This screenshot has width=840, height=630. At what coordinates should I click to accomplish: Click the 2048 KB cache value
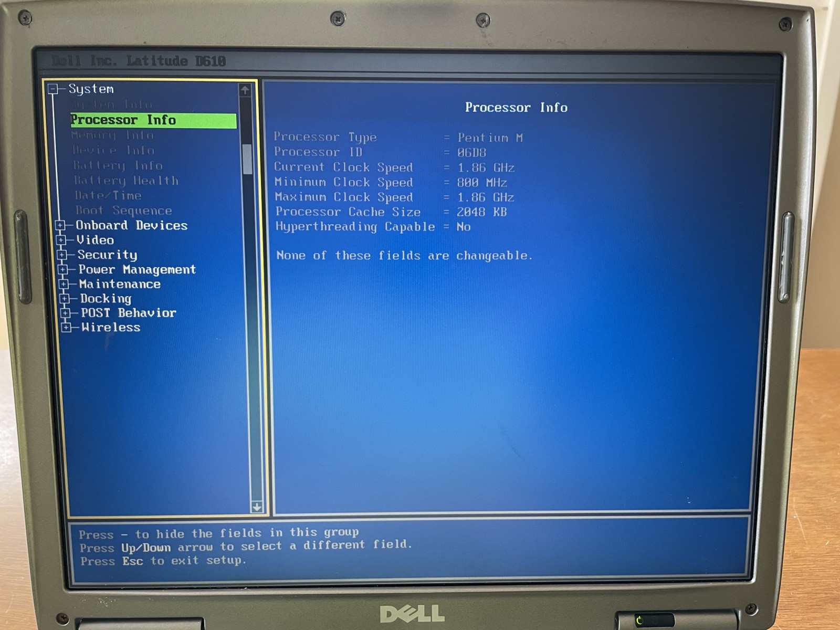(481, 212)
